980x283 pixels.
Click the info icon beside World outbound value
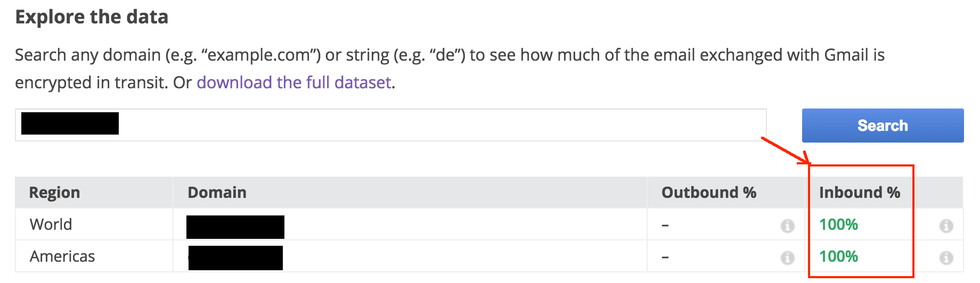pos(787,226)
